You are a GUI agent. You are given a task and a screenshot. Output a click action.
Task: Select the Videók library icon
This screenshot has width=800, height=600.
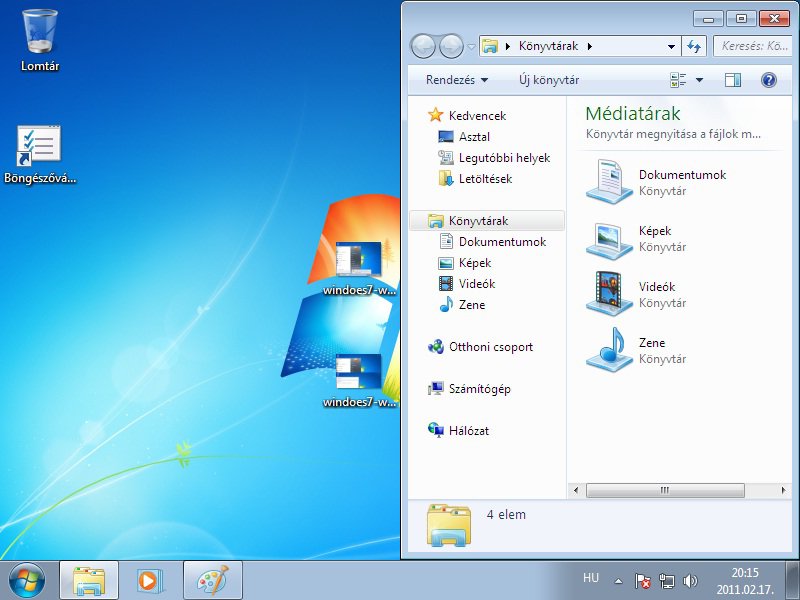click(610, 294)
